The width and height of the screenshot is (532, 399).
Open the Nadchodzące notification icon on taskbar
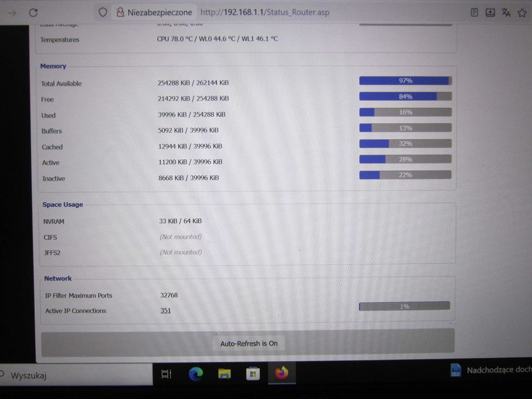456,370
